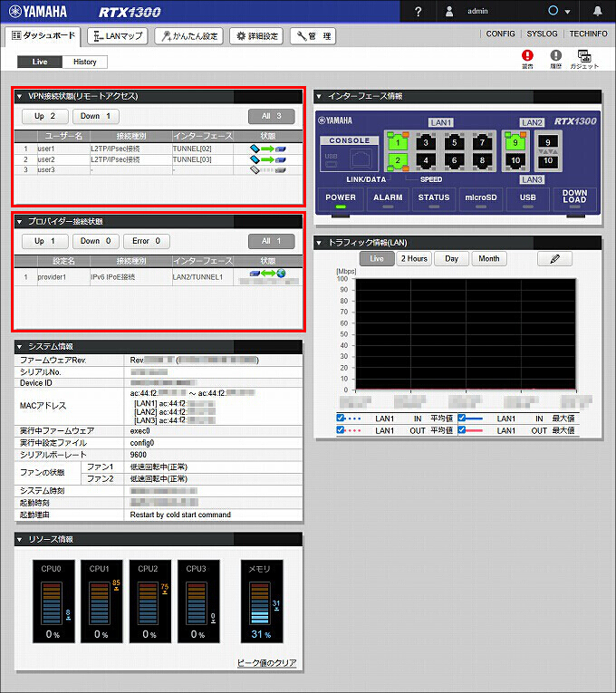Switch to the History tab
The height and width of the screenshot is (693, 616).
pos(85,62)
